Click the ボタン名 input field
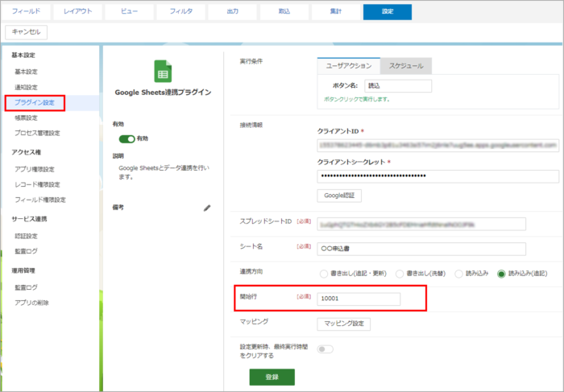 tap(398, 86)
